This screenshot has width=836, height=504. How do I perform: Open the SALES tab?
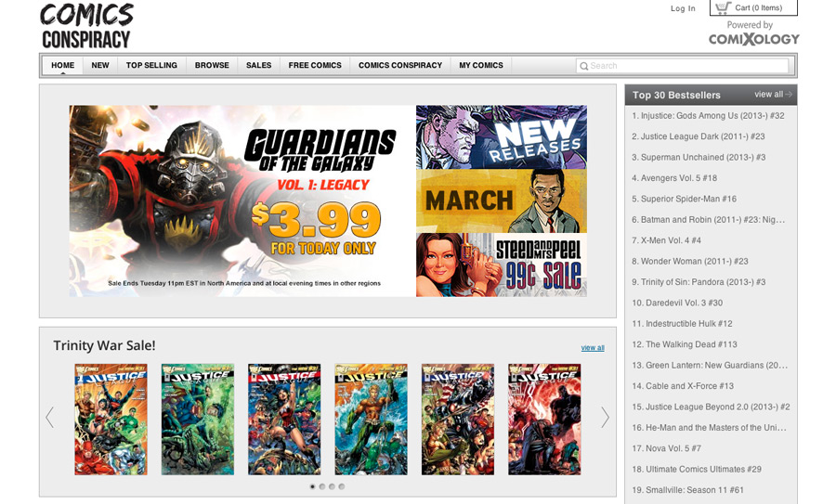(x=258, y=66)
